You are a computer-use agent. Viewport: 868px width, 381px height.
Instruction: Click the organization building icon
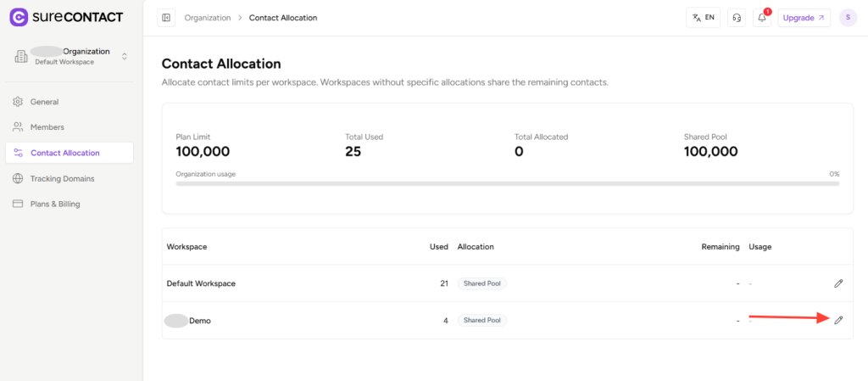[x=21, y=57]
